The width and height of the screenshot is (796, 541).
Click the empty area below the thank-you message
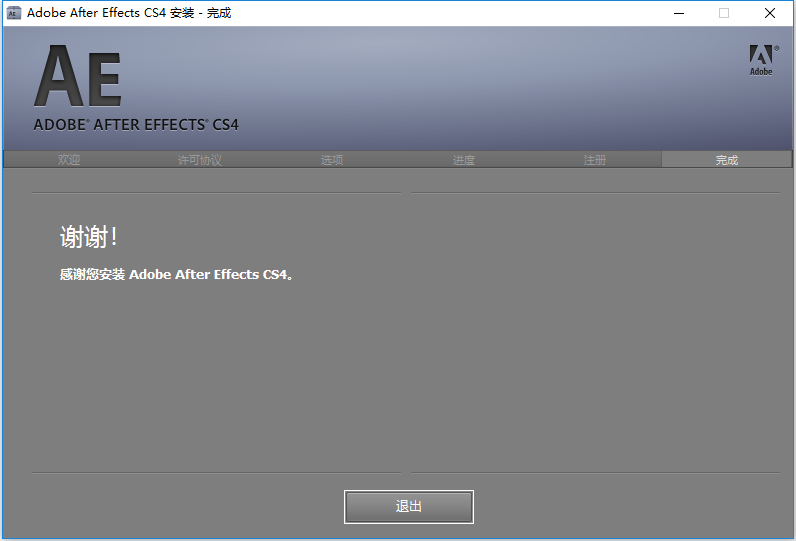click(216, 376)
